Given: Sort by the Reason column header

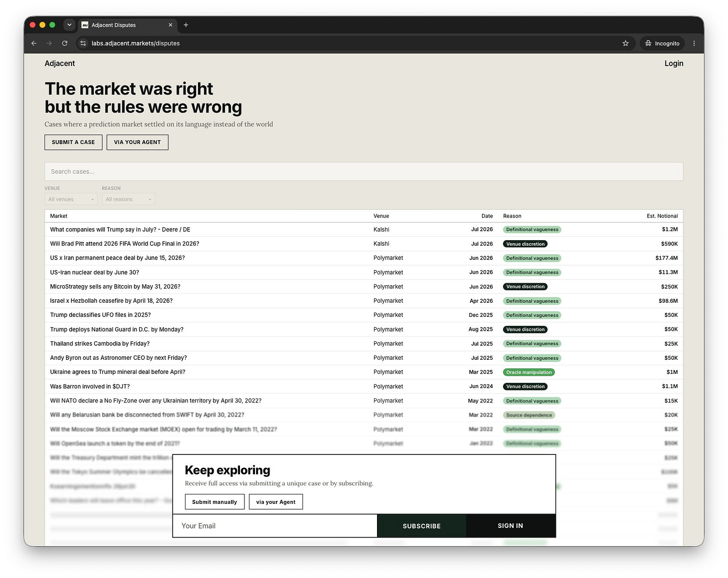Looking at the screenshot, I should 512,216.
